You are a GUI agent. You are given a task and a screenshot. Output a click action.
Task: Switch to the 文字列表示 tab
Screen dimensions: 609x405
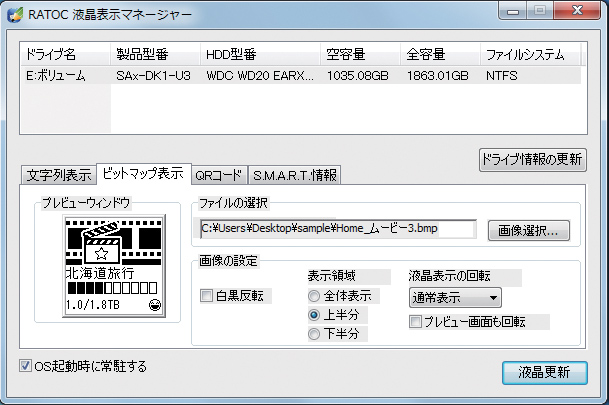59,175
